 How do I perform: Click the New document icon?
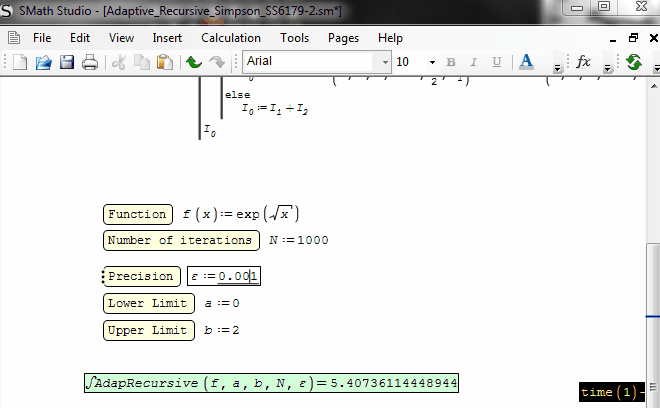(21, 62)
